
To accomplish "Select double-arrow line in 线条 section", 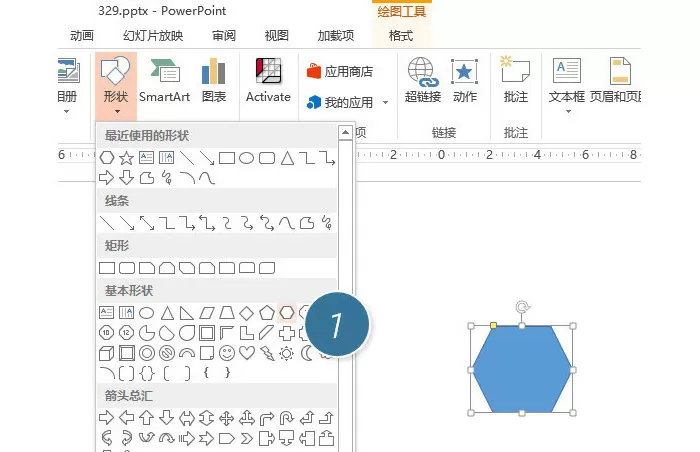I will click(x=147, y=223).
